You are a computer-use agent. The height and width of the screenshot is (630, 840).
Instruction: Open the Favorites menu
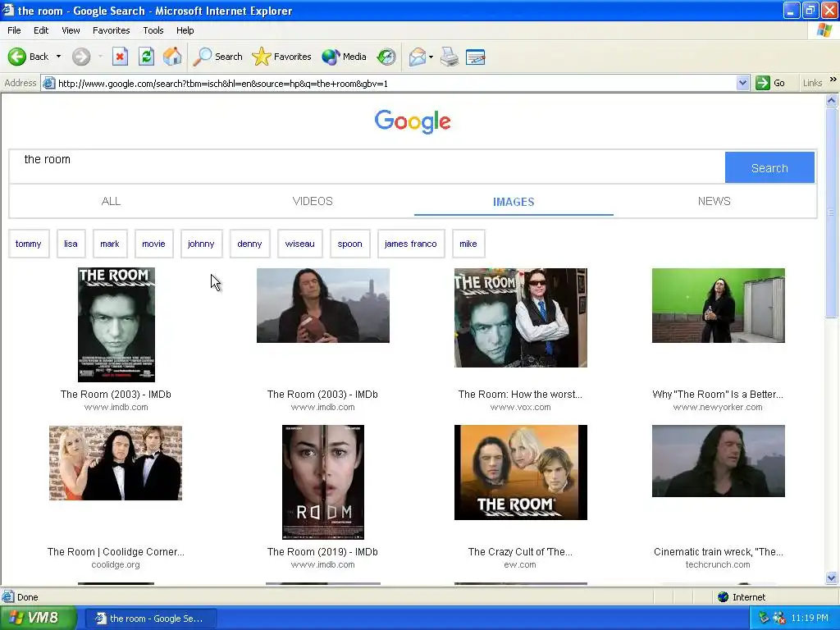click(112, 30)
